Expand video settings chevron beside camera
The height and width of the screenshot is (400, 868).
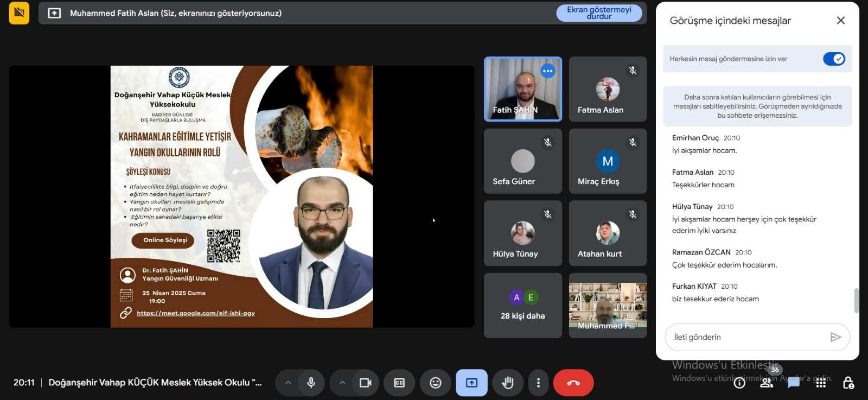pos(342,383)
